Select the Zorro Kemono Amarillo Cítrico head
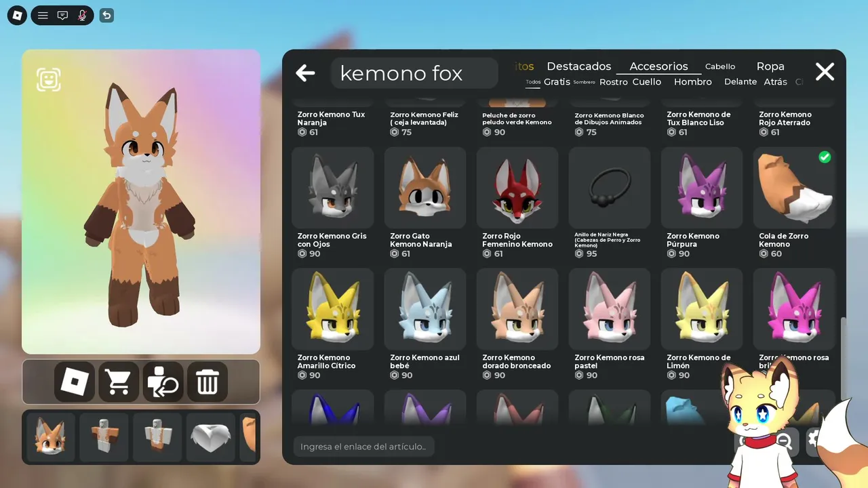 (333, 309)
